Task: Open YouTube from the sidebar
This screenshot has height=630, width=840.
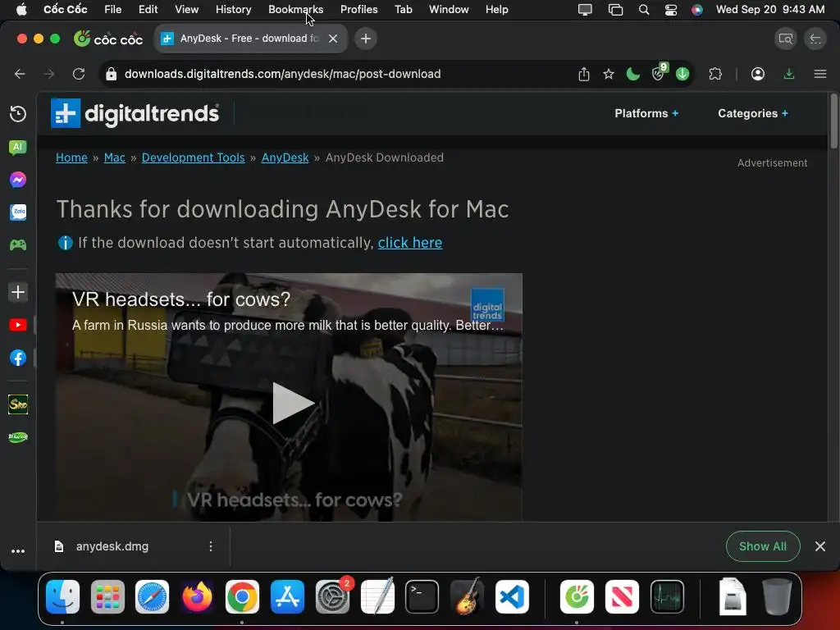Action: (18, 325)
